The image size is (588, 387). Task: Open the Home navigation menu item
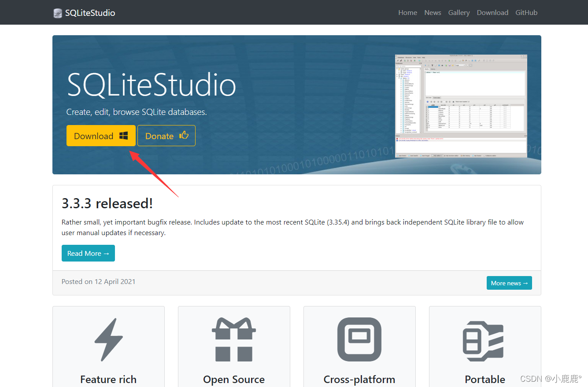point(407,12)
